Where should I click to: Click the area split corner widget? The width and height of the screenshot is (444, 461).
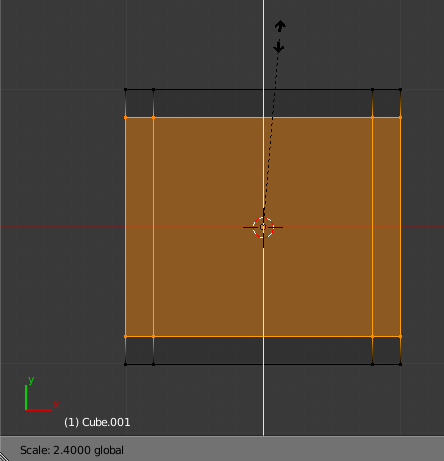click(x=4, y=457)
